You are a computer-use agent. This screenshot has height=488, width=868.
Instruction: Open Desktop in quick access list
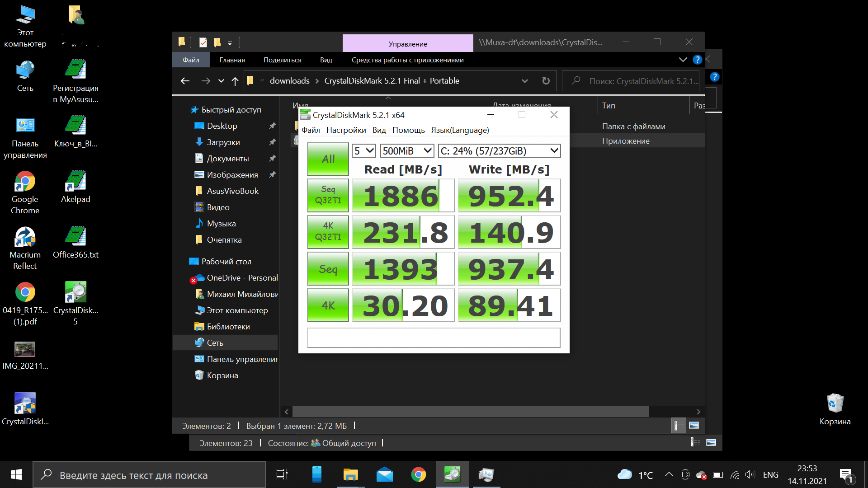pyautogui.click(x=222, y=126)
